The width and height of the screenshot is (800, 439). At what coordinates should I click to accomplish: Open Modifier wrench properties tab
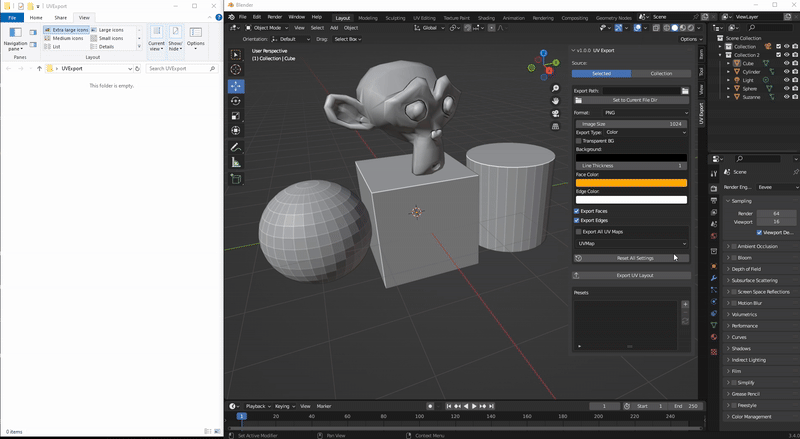pos(714,278)
